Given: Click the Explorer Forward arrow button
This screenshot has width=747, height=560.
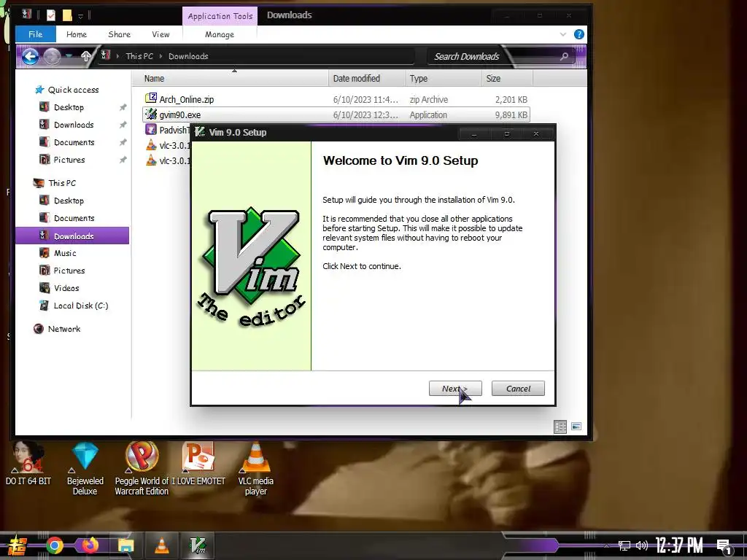Looking at the screenshot, I should pos(52,57).
